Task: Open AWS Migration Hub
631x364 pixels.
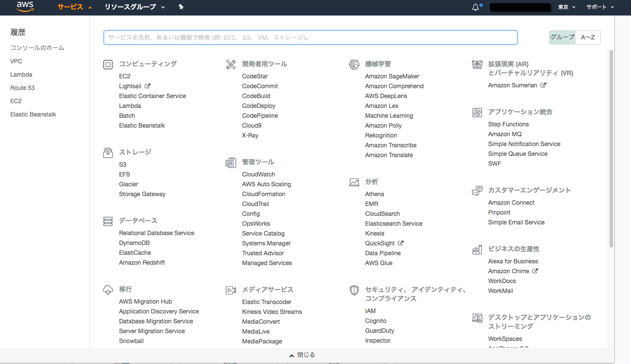Action: pyautogui.click(x=146, y=301)
